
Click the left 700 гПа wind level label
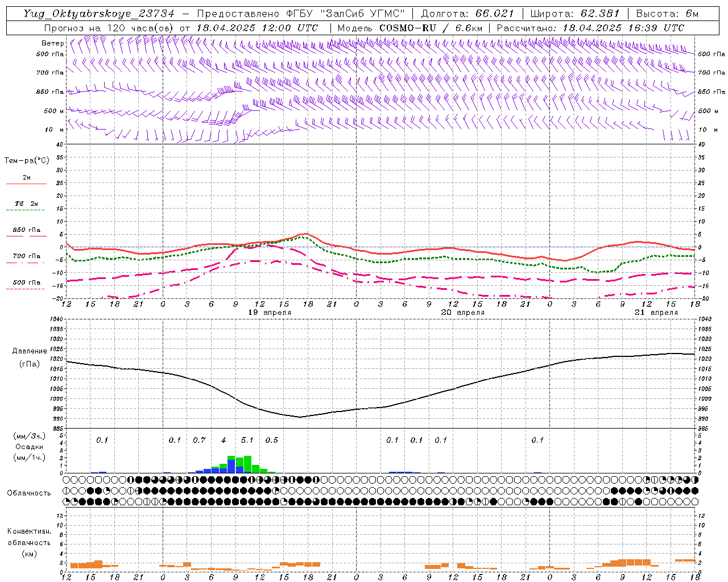click(x=50, y=73)
